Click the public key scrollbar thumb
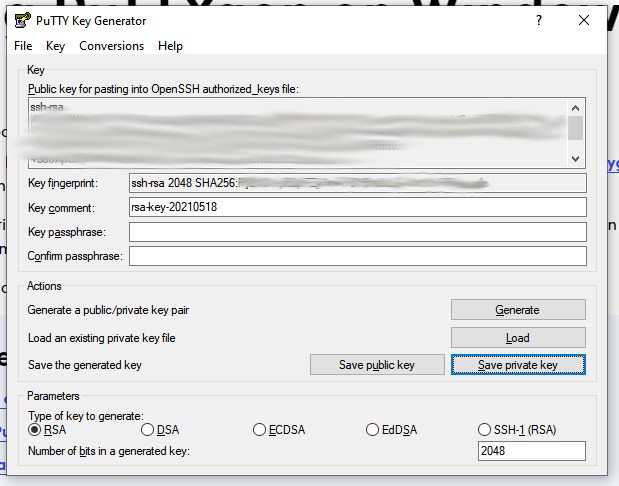 point(576,128)
